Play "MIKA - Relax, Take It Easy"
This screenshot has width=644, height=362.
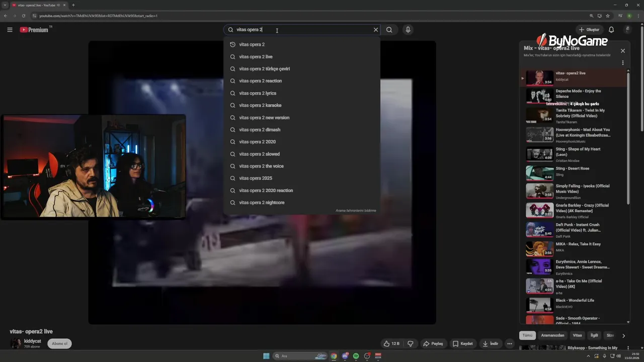point(574,249)
